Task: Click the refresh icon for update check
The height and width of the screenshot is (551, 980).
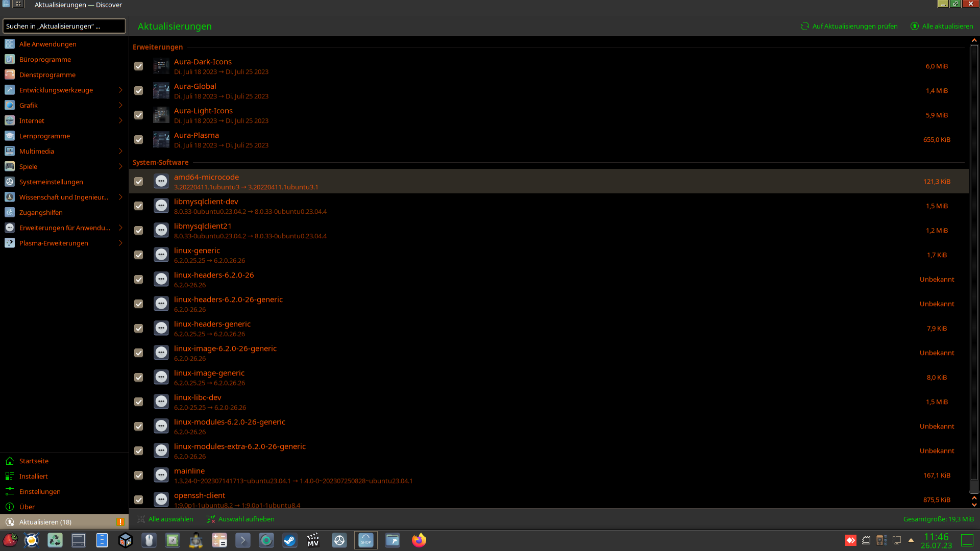Action: pos(805,26)
